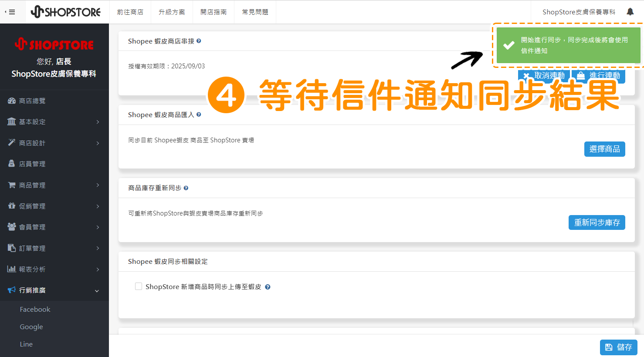
Task: Show help for Shopee 蝦皮商品匯入
Action: 199,115
